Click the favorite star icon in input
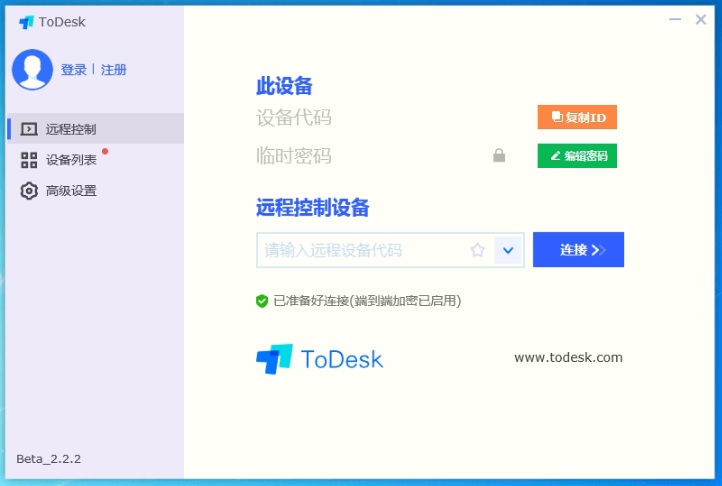The height and width of the screenshot is (486, 722). (477, 250)
